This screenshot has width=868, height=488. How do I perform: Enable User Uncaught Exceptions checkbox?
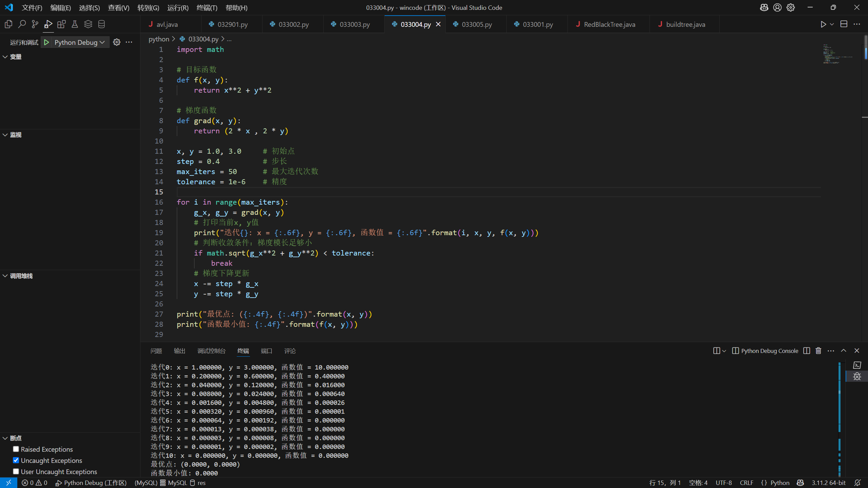[x=16, y=471]
